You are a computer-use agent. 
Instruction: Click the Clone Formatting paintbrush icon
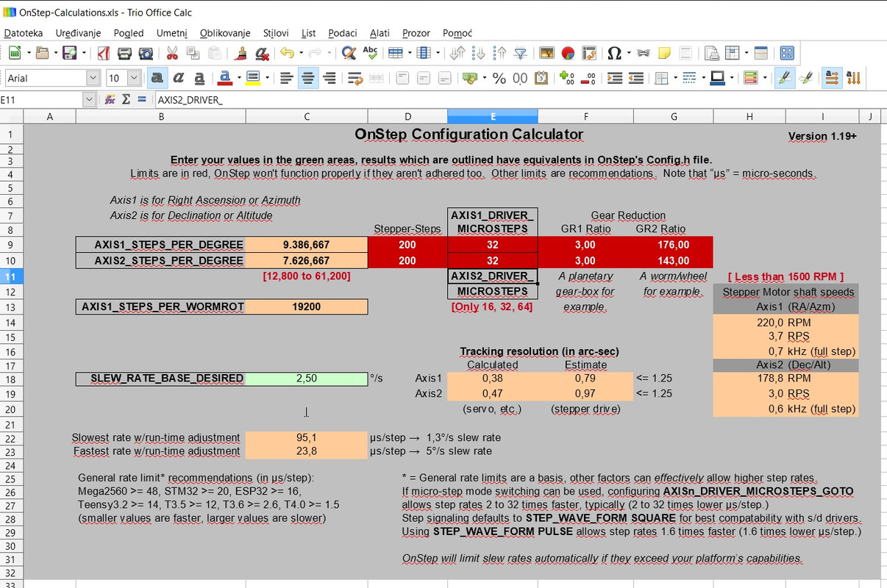241,53
